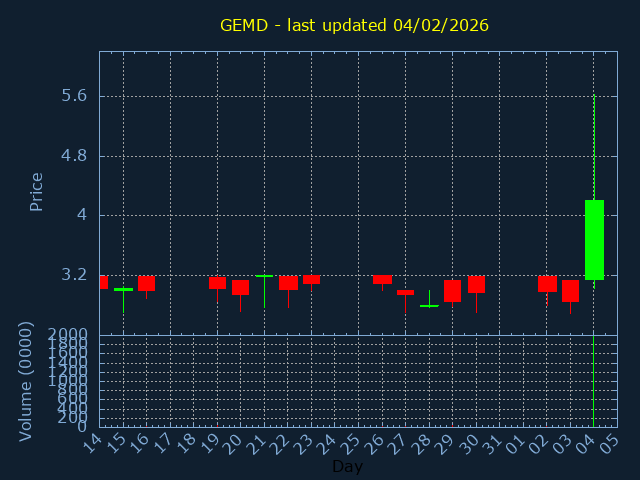Click the 4.8 price axis label
640x480 pixels.
point(74,156)
